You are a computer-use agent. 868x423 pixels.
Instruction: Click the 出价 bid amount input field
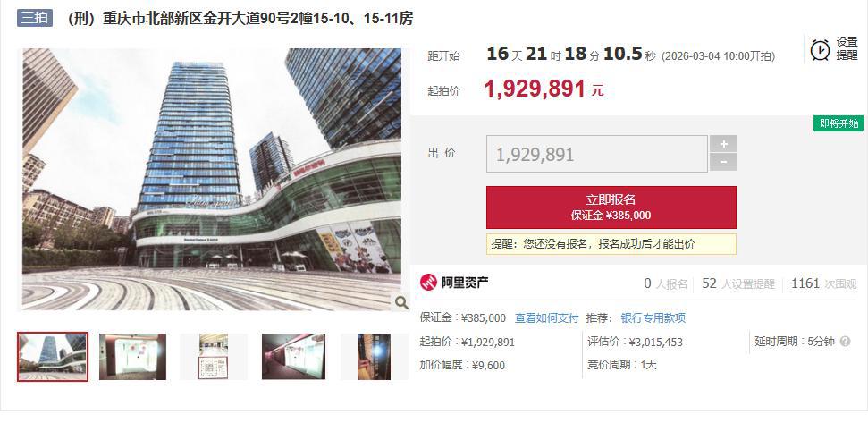pos(597,154)
